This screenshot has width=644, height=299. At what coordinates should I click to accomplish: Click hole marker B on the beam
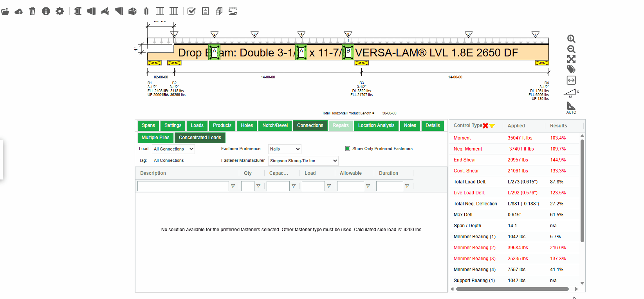(348, 52)
